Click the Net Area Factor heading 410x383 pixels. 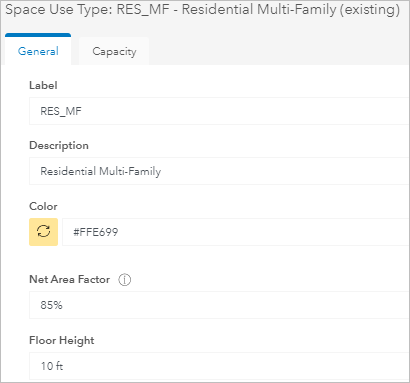(x=70, y=279)
